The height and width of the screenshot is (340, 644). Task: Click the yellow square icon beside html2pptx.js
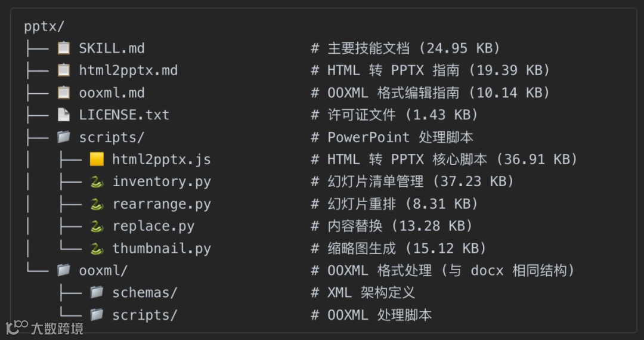97,159
